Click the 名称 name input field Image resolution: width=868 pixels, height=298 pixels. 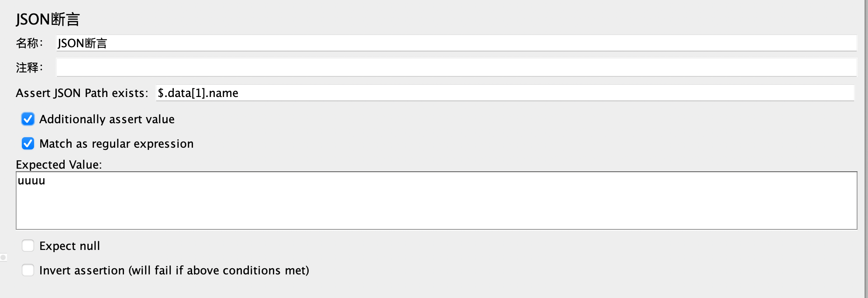click(x=456, y=43)
